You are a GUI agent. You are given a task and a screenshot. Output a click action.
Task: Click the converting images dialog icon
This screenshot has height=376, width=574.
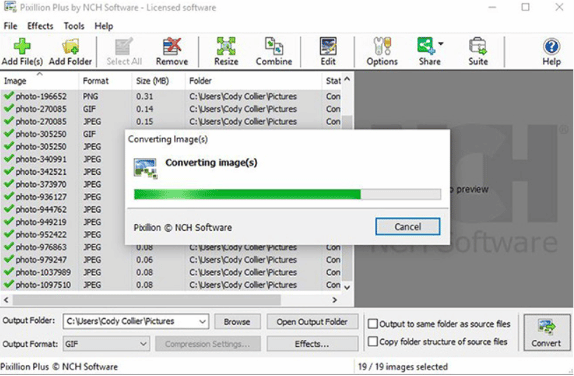point(145,168)
